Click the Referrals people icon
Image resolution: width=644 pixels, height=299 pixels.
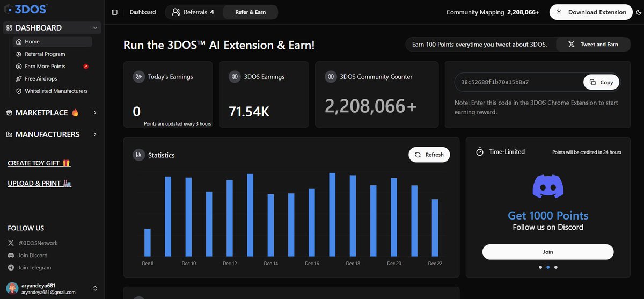pos(176,12)
